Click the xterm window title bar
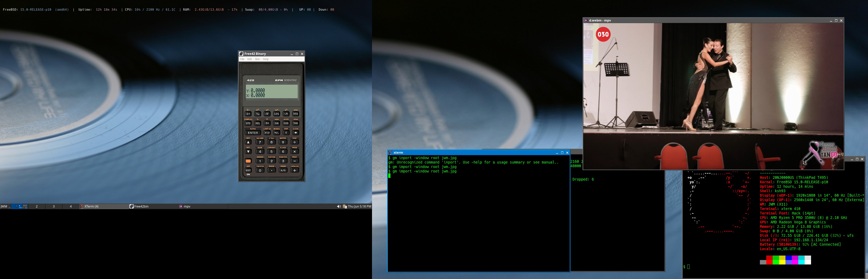The height and width of the screenshot is (279, 868). 479,153
